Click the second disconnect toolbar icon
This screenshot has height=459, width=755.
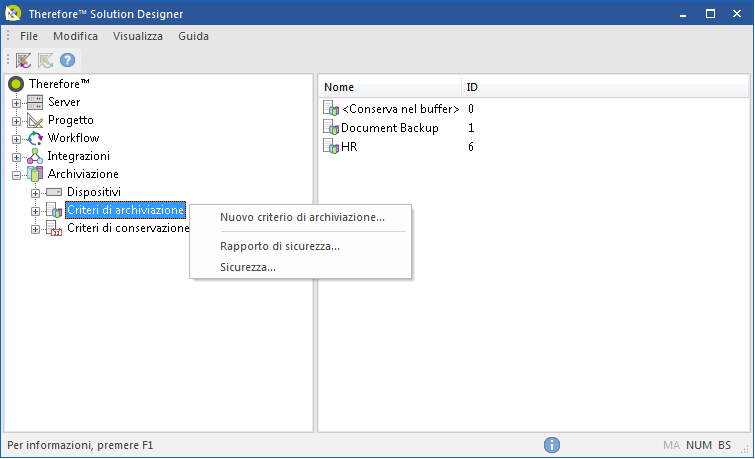[x=45, y=60]
